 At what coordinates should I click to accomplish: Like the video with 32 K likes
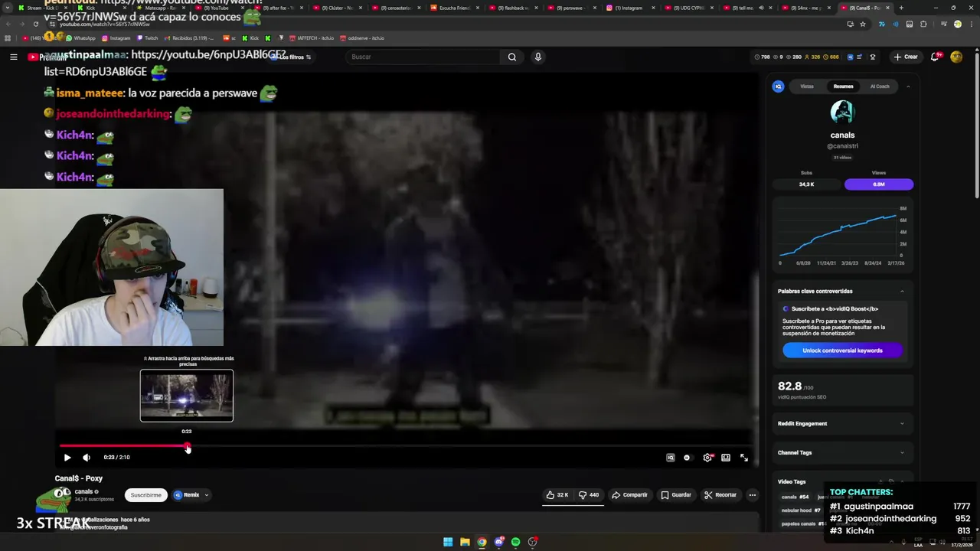click(x=558, y=495)
